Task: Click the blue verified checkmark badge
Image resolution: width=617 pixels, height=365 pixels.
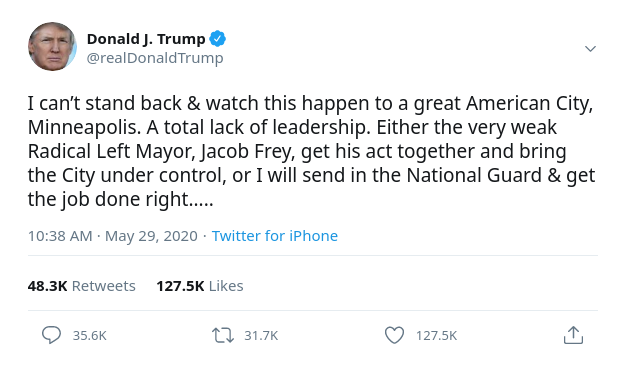Action: [x=217, y=39]
